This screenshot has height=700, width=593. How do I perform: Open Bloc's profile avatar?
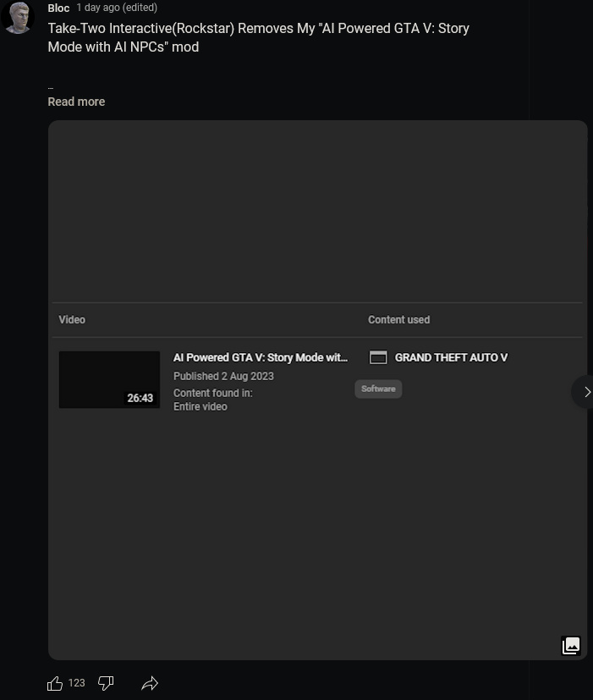click(x=18, y=17)
